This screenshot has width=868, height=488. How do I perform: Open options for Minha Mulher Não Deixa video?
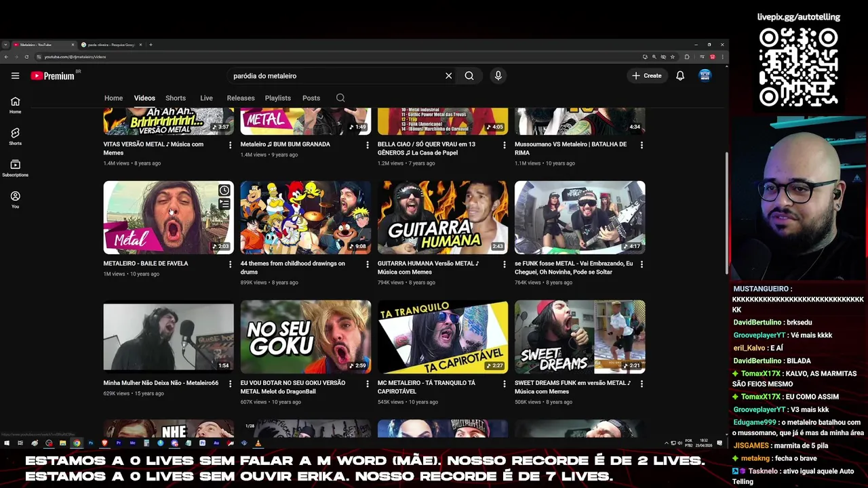pos(230,384)
